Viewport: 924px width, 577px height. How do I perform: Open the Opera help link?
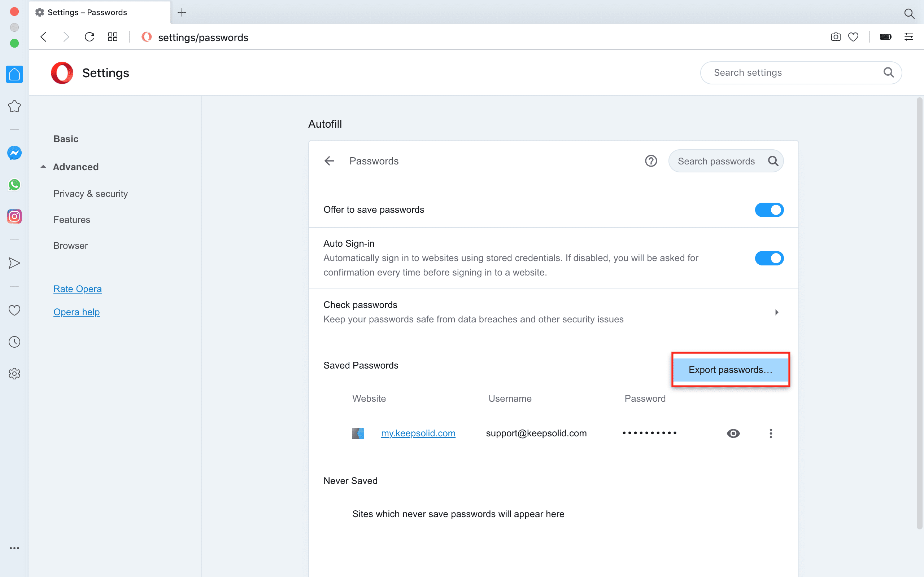coord(77,312)
